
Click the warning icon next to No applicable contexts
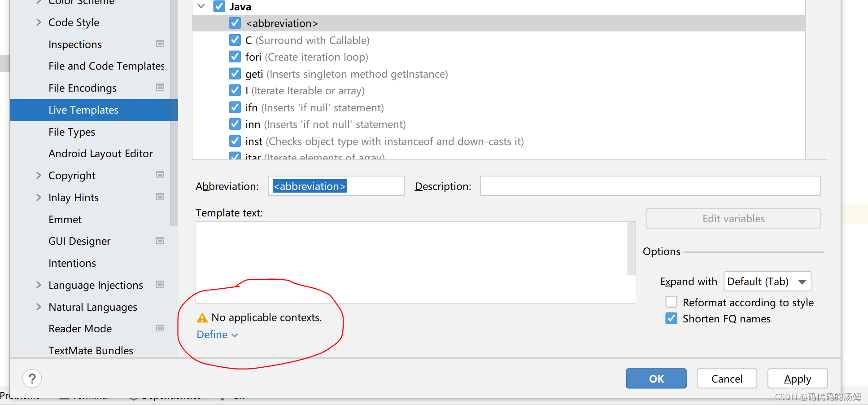click(x=202, y=318)
